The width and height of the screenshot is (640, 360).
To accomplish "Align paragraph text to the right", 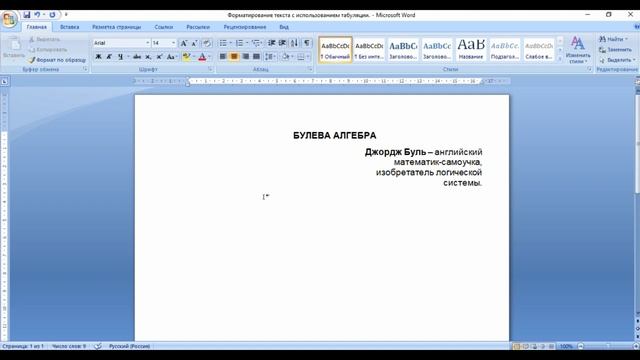I will (245, 57).
